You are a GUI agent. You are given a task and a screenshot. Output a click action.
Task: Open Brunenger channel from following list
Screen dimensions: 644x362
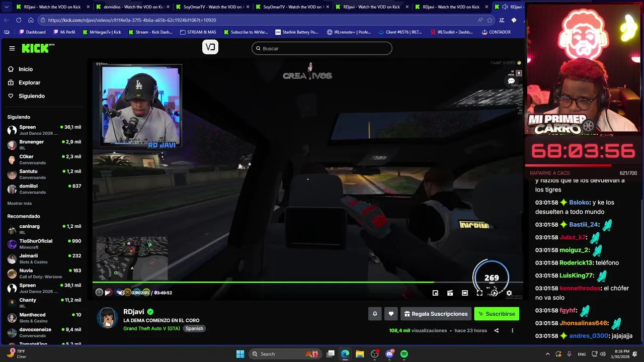click(44, 145)
